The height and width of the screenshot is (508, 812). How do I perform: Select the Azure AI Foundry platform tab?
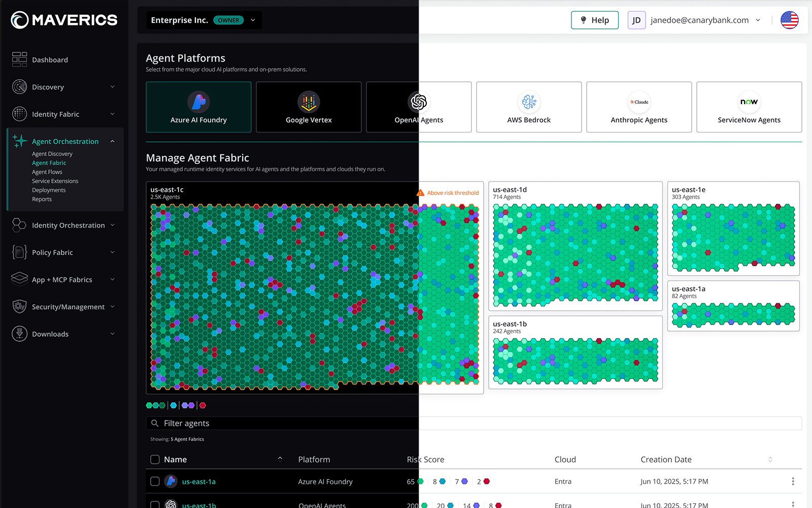(198, 107)
